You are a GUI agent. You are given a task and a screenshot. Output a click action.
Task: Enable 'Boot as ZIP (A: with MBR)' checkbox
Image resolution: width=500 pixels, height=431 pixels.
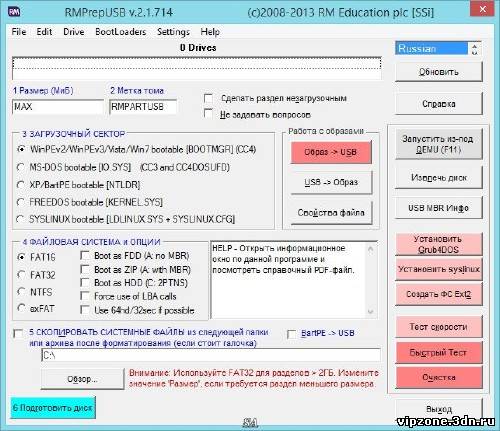click(85, 269)
